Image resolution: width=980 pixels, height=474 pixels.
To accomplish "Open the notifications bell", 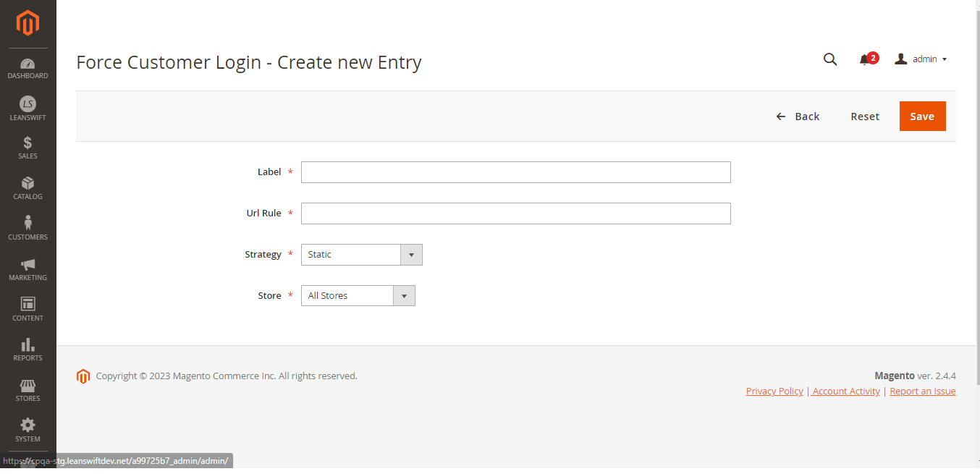I will click(x=866, y=59).
